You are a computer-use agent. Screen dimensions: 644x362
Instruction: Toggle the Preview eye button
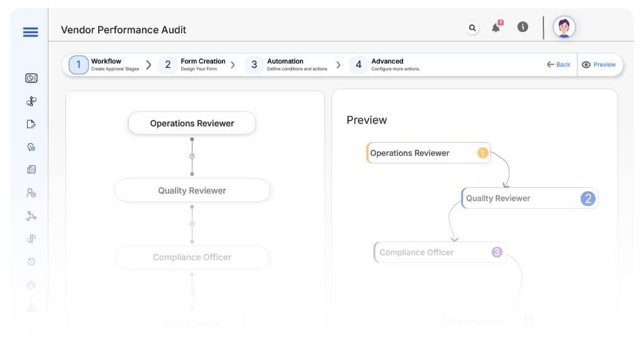599,65
